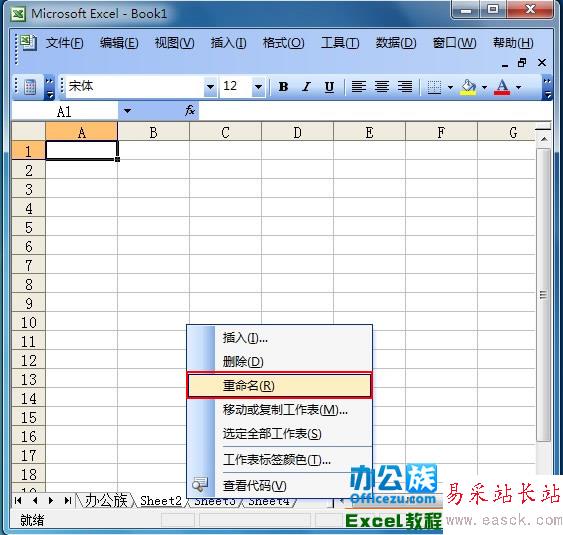The image size is (563, 535).
Task: Click vertical scrollbar up arrow
Action: coord(544,139)
